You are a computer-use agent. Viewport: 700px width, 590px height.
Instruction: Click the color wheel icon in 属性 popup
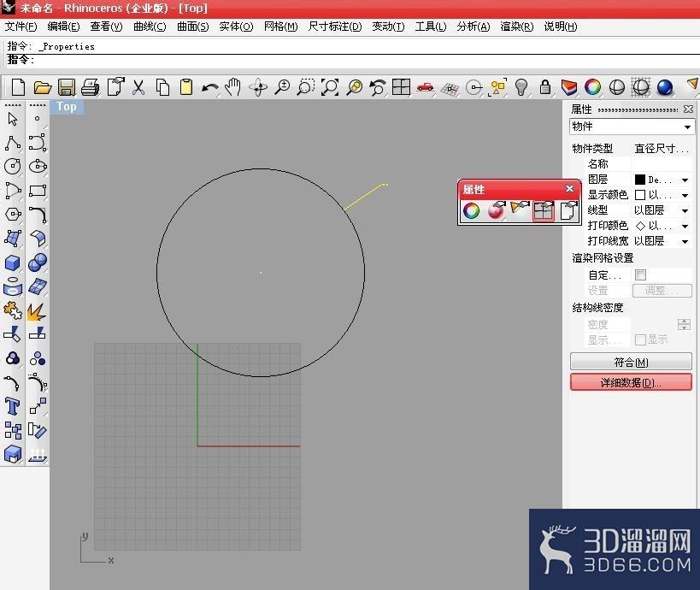point(472,211)
